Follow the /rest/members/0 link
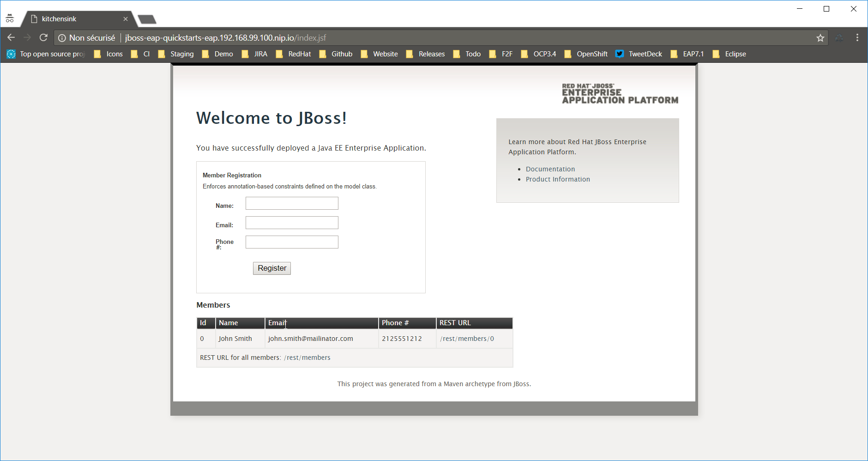Image resolution: width=868 pixels, height=461 pixels. coord(467,339)
